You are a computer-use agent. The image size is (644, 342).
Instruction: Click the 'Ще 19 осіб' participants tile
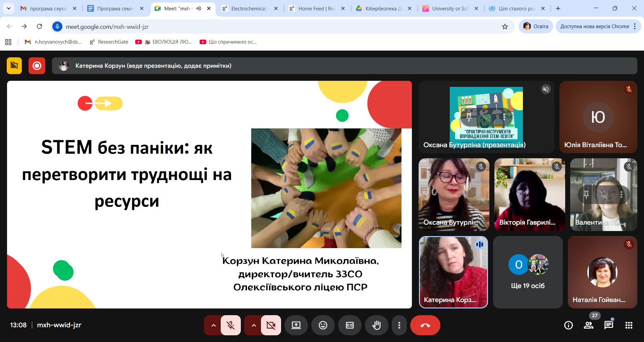528,272
